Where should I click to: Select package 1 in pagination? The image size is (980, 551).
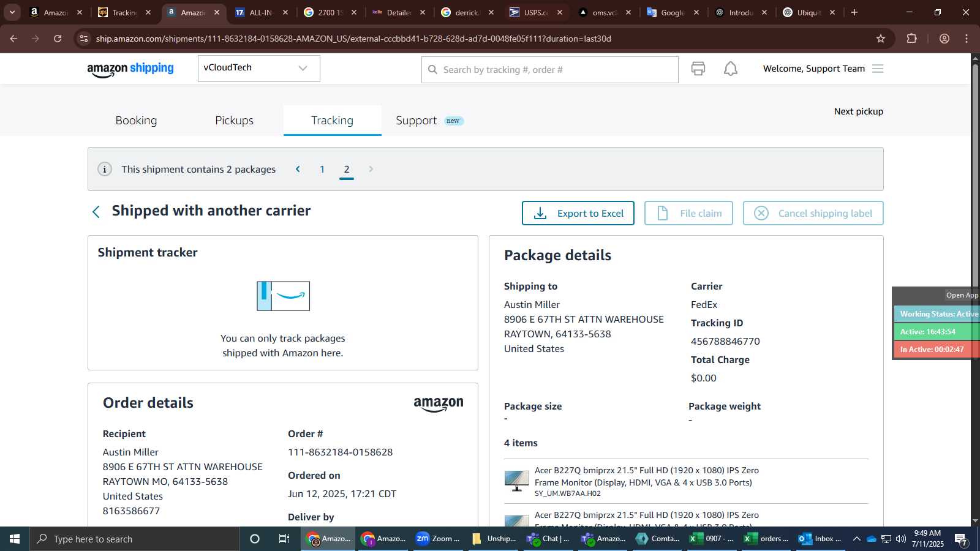(322, 170)
